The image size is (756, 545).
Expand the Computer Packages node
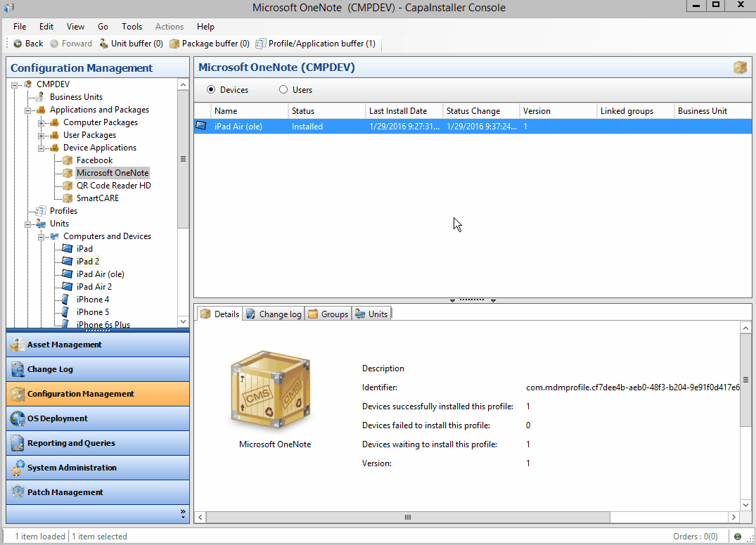[x=41, y=122]
